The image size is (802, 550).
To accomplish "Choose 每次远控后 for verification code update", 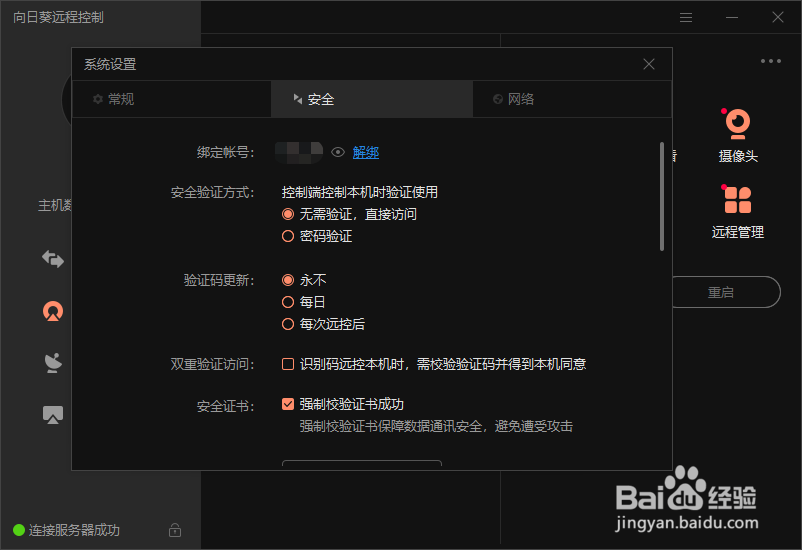I will pyautogui.click(x=288, y=324).
